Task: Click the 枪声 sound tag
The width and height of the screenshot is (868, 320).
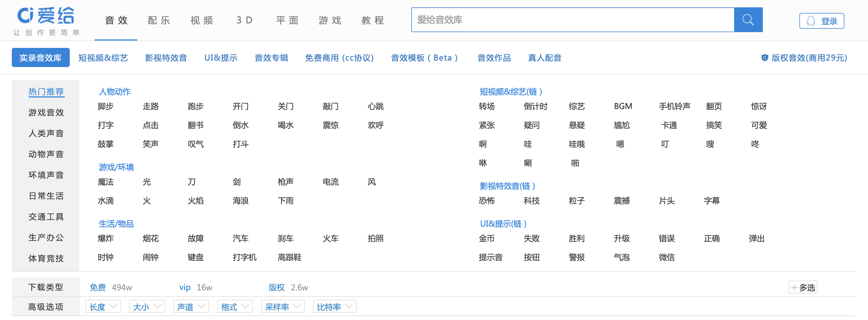Action: coord(285,182)
